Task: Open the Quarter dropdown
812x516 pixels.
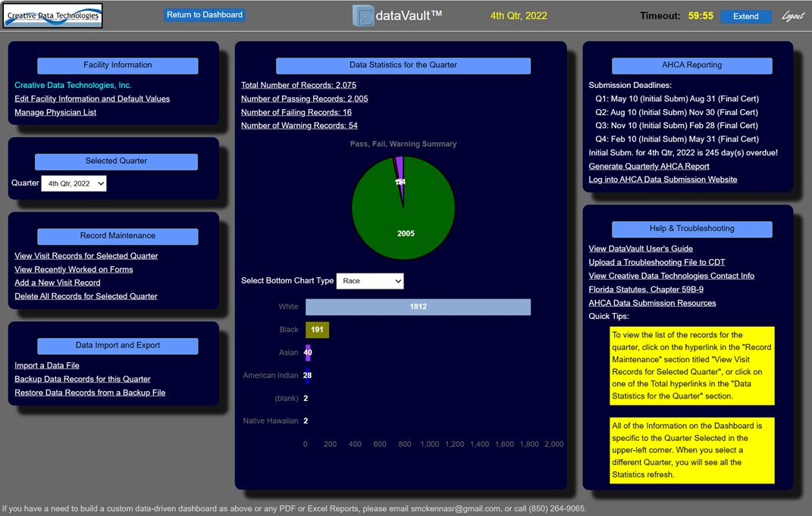Action: point(74,183)
